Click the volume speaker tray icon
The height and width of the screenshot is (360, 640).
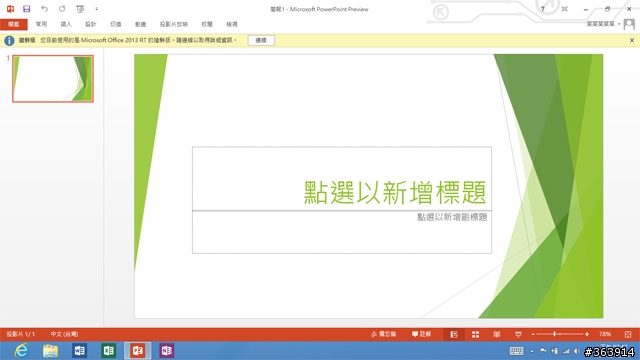pos(577,351)
